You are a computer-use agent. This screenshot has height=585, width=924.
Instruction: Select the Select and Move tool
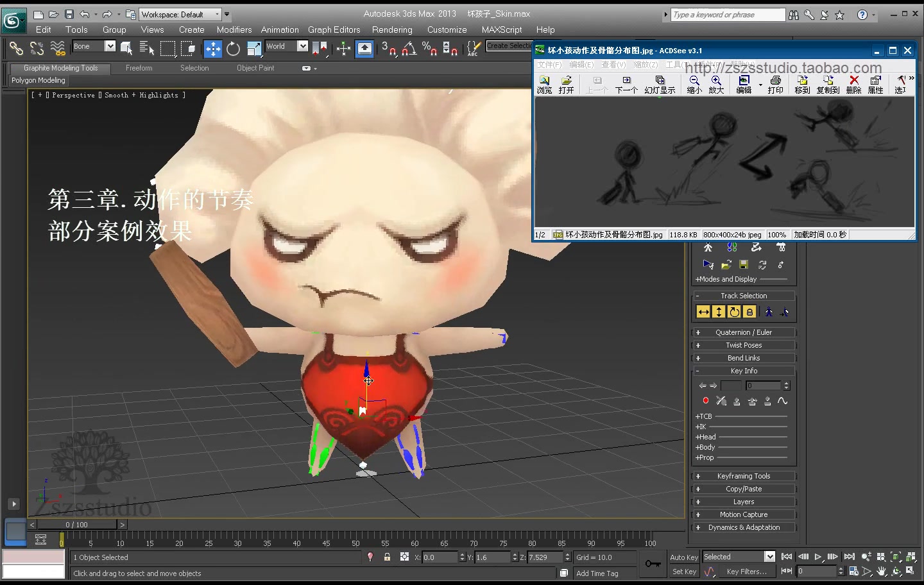pyautogui.click(x=212, y=49)
